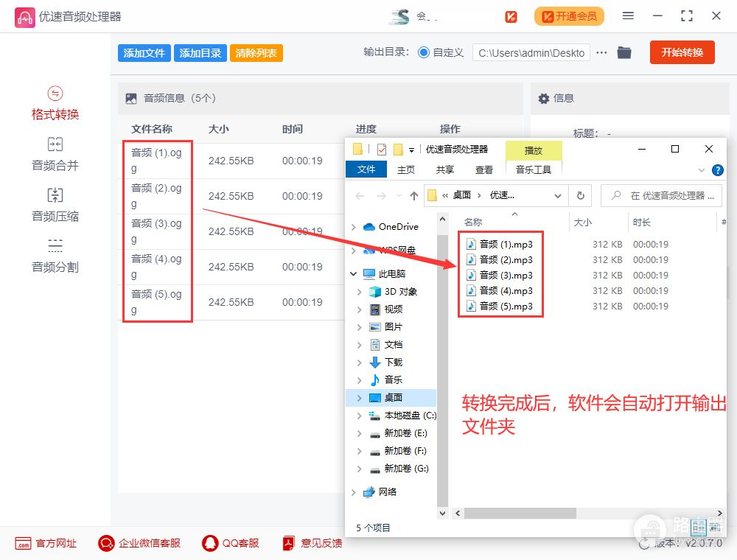The width and height of the screenshot is (737, 560).
Task: Open the 查看 ribbon tab
Action: point(484,169)
